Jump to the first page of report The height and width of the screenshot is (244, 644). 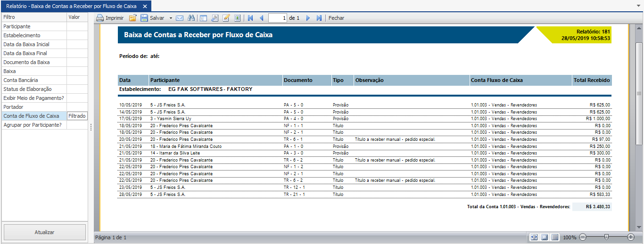pos(250,18)
